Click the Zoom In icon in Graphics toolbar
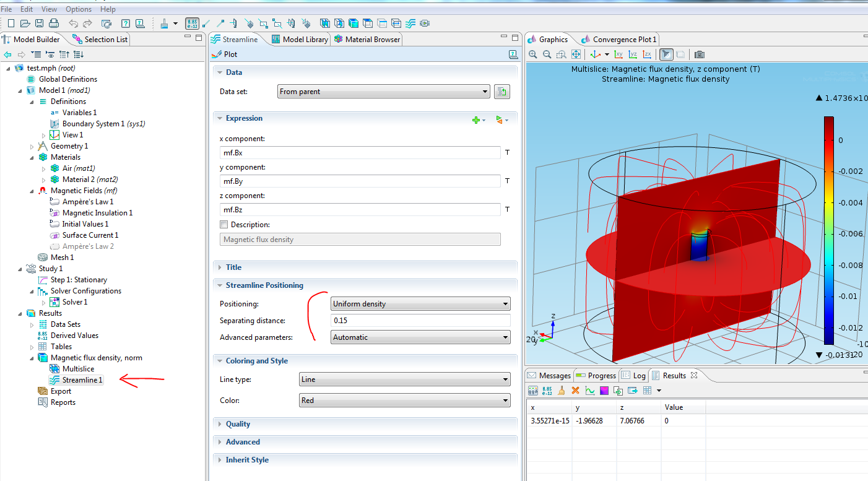Viewport: 868px width, 481px height. 532,54
